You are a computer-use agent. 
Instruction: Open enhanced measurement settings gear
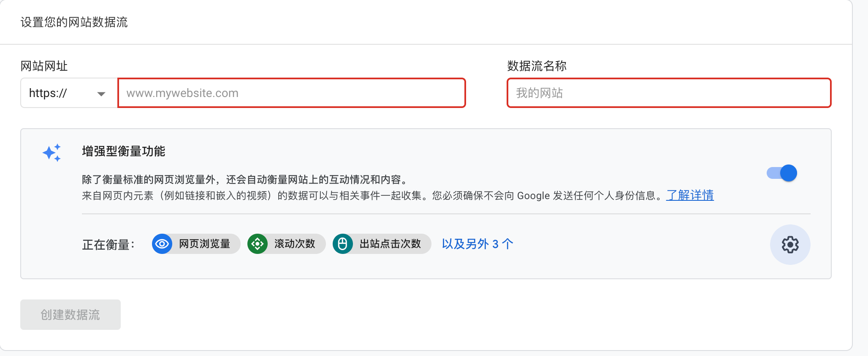(790, 245)
